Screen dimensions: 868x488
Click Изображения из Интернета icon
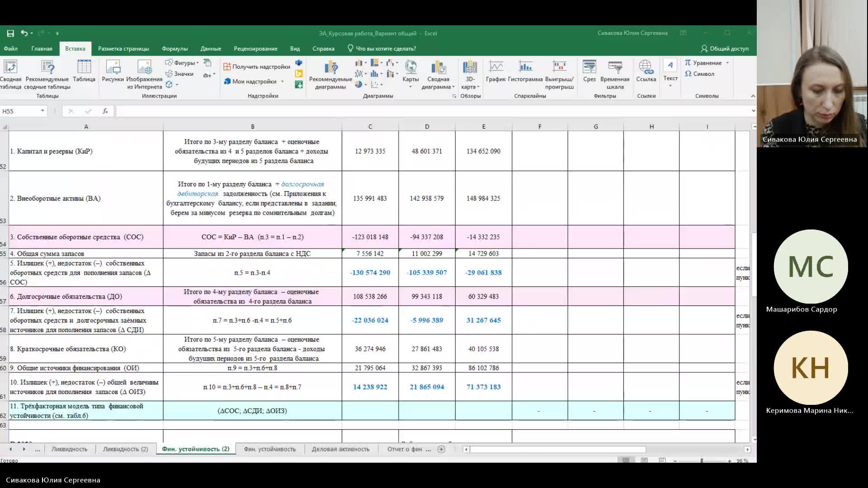pos(144,75)
